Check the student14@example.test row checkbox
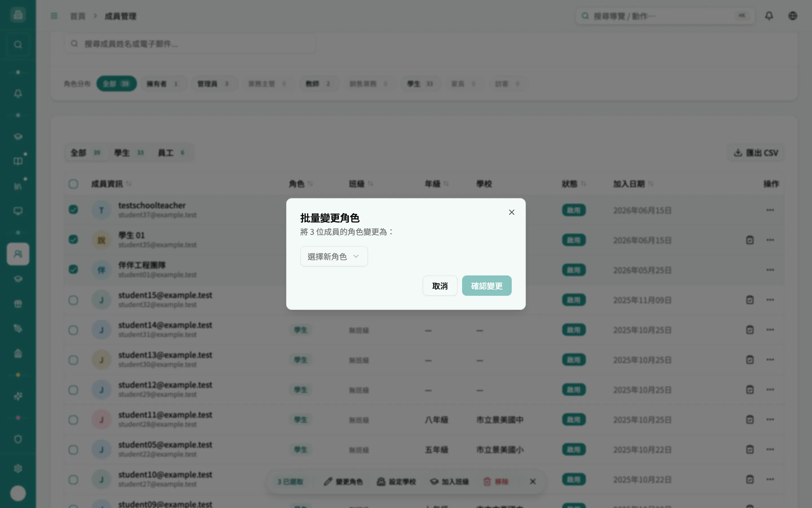The image size is (812, 508). coord(73,330)
